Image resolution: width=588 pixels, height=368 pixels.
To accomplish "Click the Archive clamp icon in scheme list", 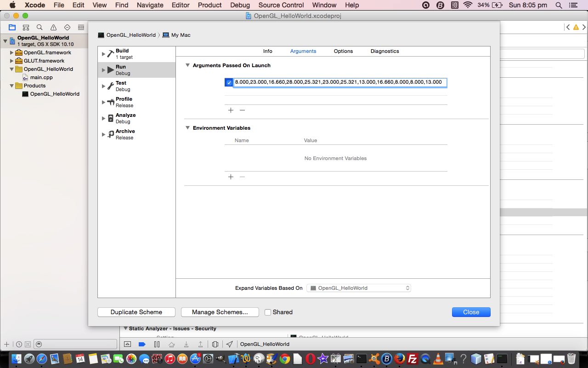I will coord(110,134).
